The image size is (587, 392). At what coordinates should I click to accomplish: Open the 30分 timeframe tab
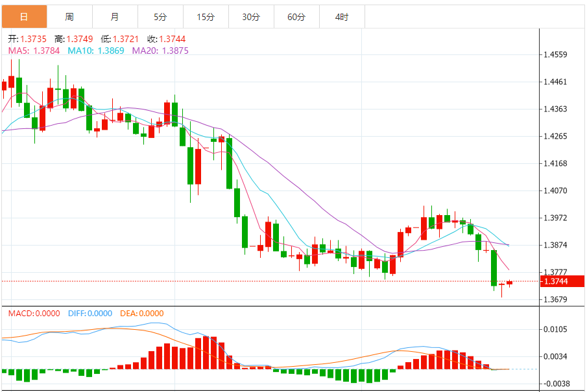click(x=251, y=17)
